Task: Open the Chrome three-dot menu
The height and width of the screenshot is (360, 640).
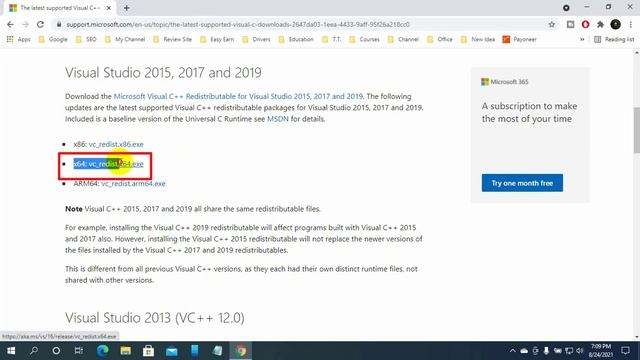Action: coord(631,24)
